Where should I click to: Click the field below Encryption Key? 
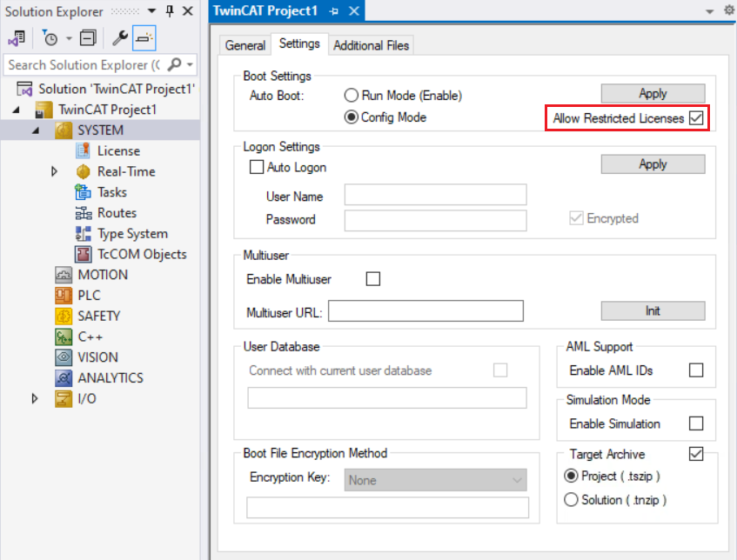coord(388,507)
